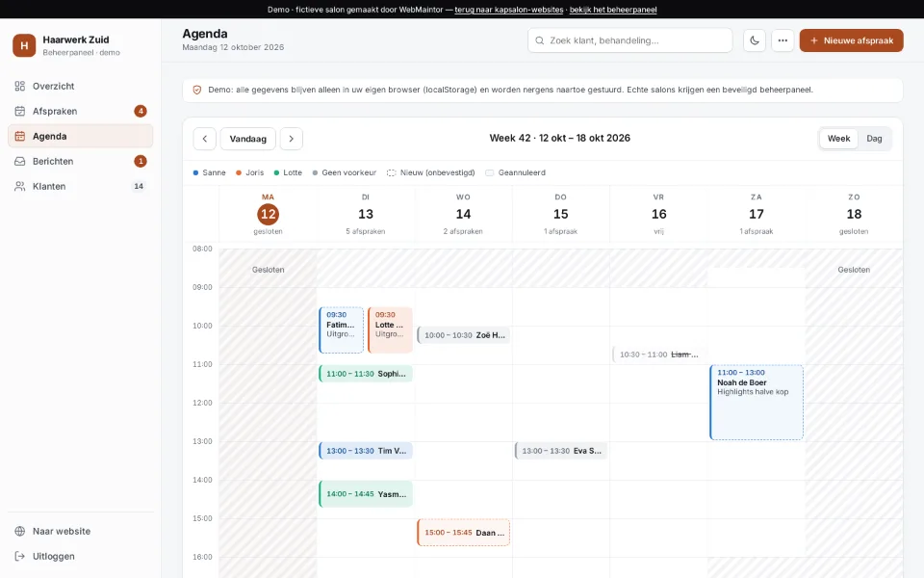This screenshot has width=924, height=578.
Task: Open the 14:00–14:45 Yasm... appointment
Action: [x=366, y=494]
